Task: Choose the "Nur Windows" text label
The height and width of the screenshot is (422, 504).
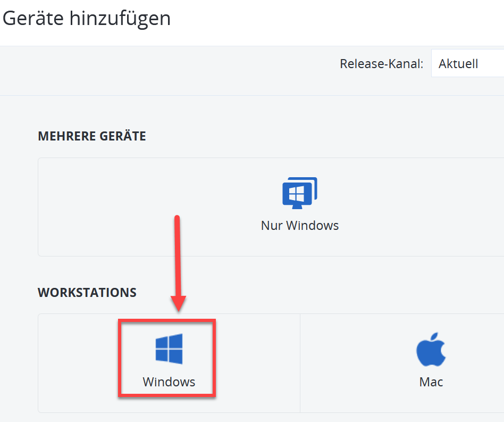Action: tap(299, 225)
